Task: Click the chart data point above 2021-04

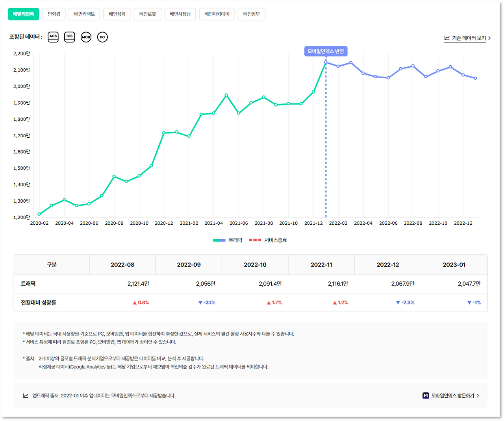Action: click(x=214, y=113)
